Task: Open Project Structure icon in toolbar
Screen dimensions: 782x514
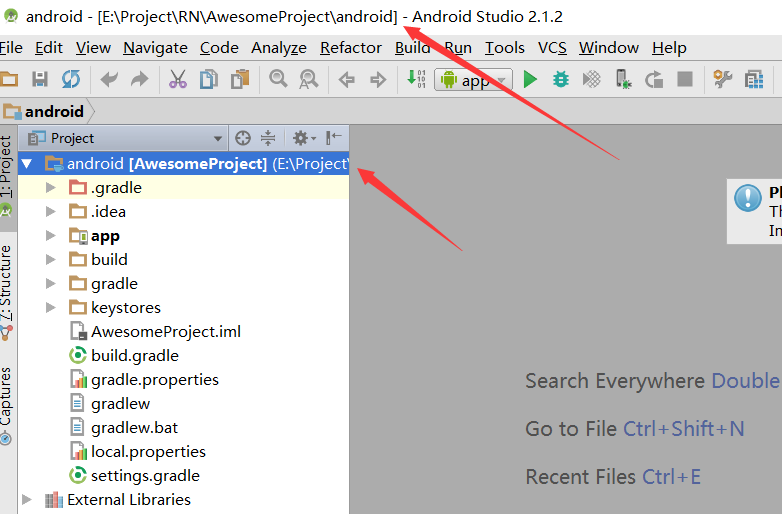Action: (754, 79)
